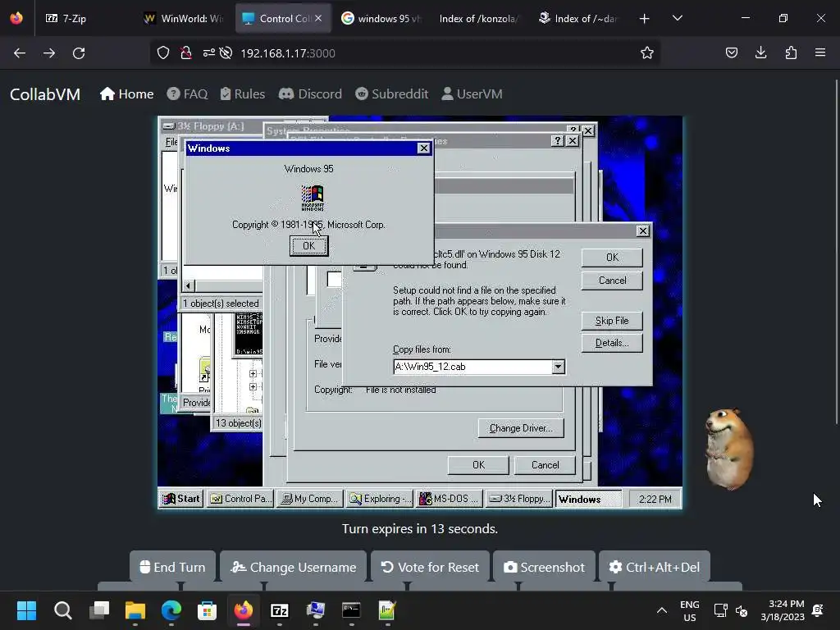The width and height of the screenshot is (840, 630).
Task: Click the A:\Win95_12.cab path field
Action: 473,367
